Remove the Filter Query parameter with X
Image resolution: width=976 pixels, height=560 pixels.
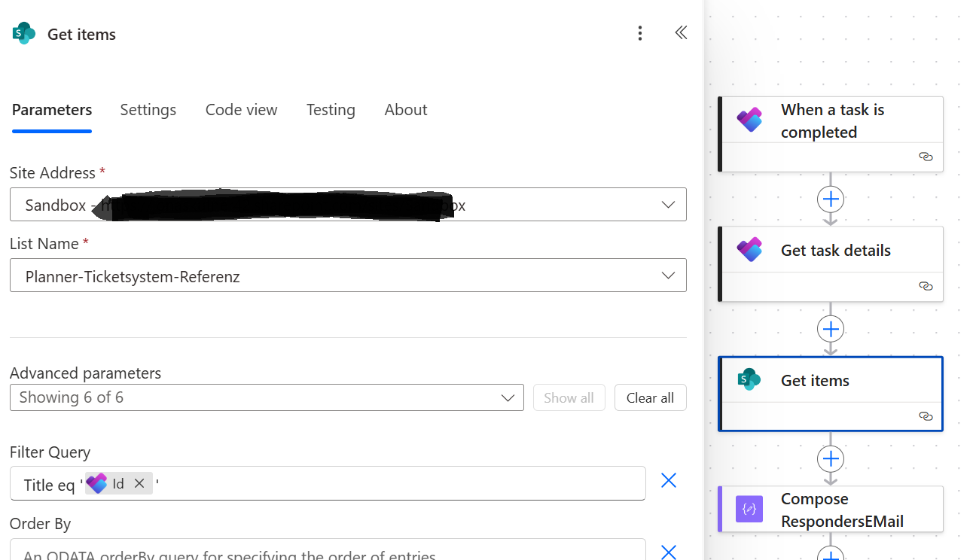[668, 480]
